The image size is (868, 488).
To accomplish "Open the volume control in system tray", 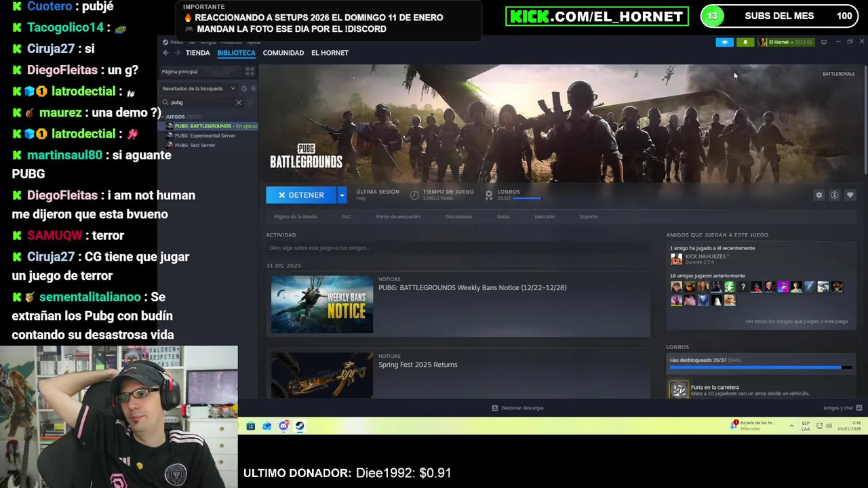I will tap(830, 426).
